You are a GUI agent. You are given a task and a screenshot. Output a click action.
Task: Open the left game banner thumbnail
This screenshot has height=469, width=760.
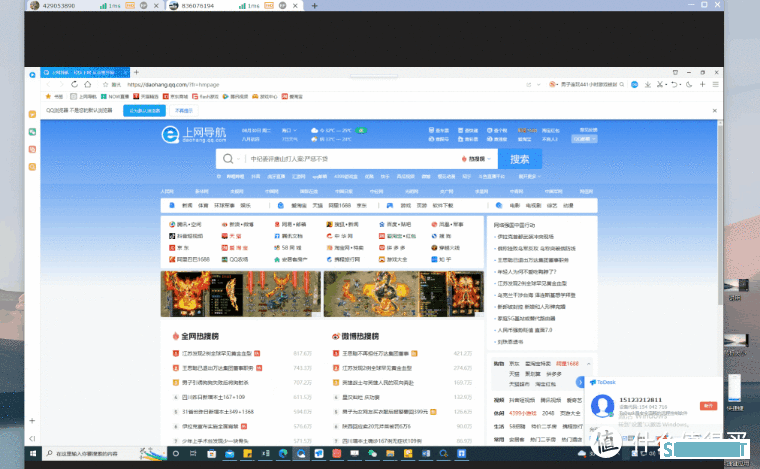point(241,294)
